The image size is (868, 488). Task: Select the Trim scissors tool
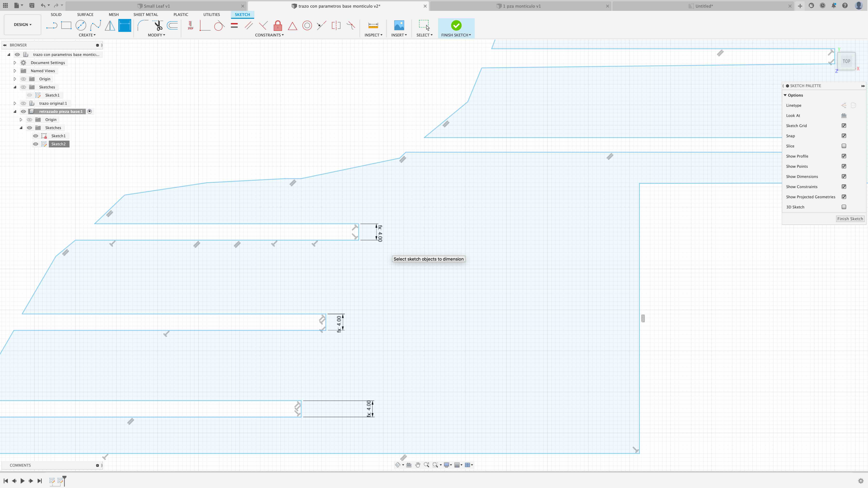click(158, 26)
